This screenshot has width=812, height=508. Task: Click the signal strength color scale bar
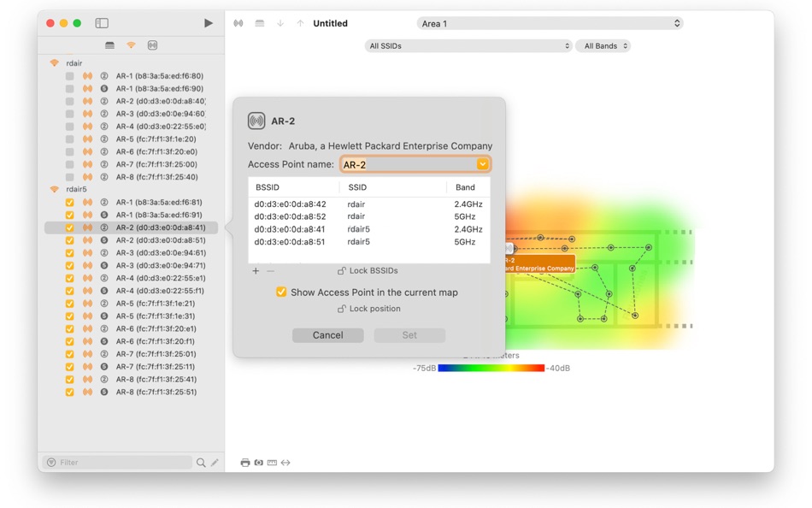pyautogui.click(x=491, y=368)
